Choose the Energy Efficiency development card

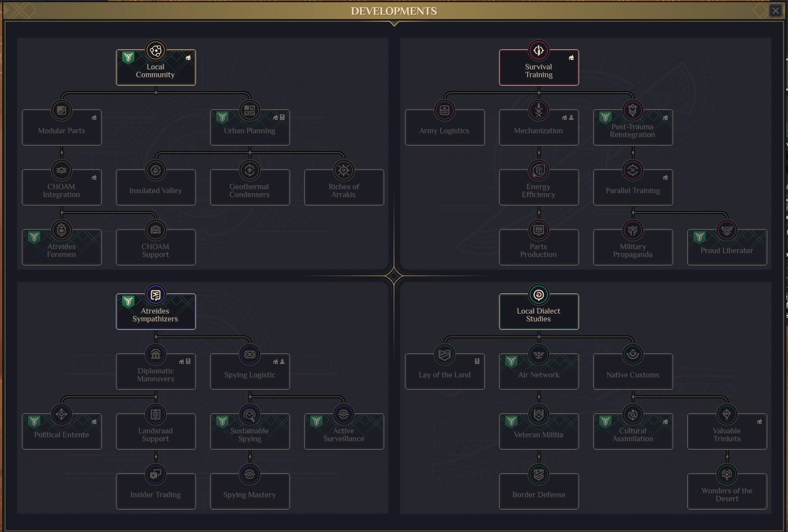tap(539, 187)
